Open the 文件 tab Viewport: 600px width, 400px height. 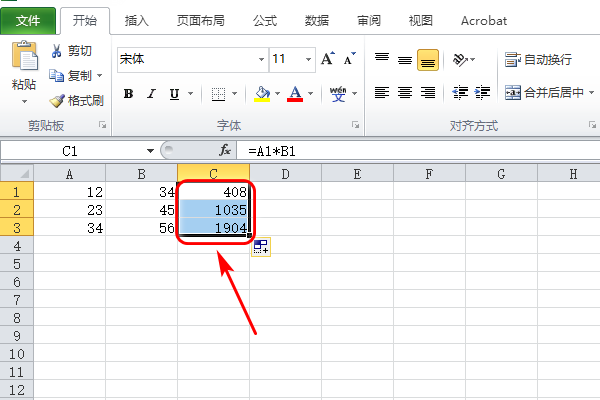tap(28, 21)
